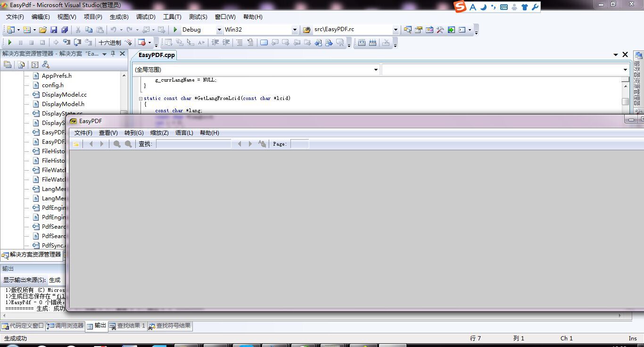Open DisplayModel.cc in the solution tree
This screenshot has width=644, height=347.
pos(64,94)
